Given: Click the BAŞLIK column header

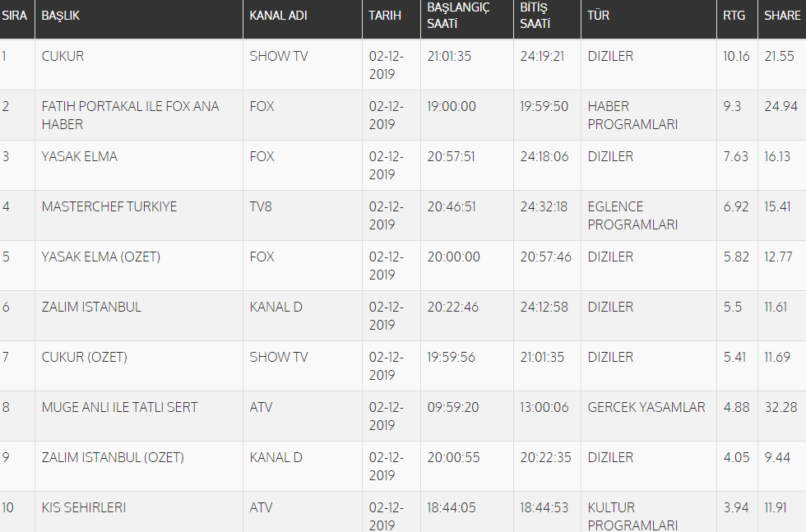Looking at the screenshot, I should [61, 16].
